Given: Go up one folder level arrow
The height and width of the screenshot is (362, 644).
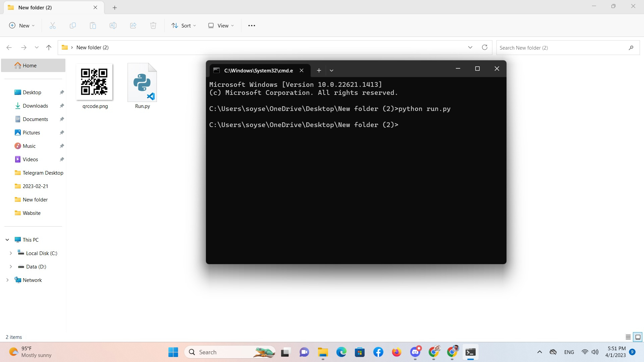Looking at the screenshot, I should [49, 48].
